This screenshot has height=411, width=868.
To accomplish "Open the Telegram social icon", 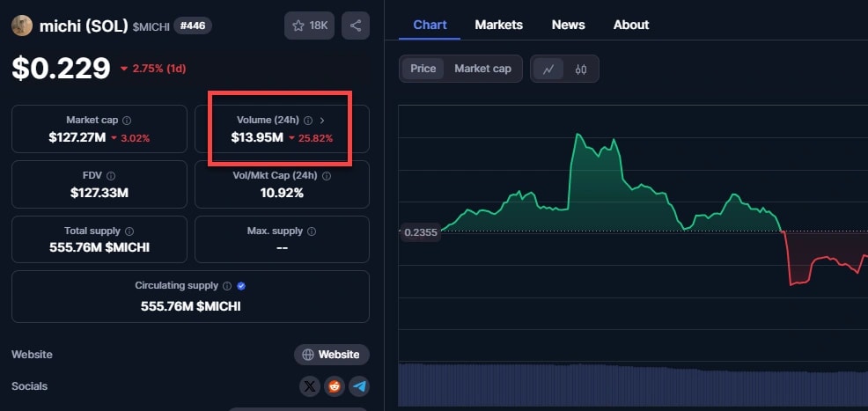I will pos(358,386).
